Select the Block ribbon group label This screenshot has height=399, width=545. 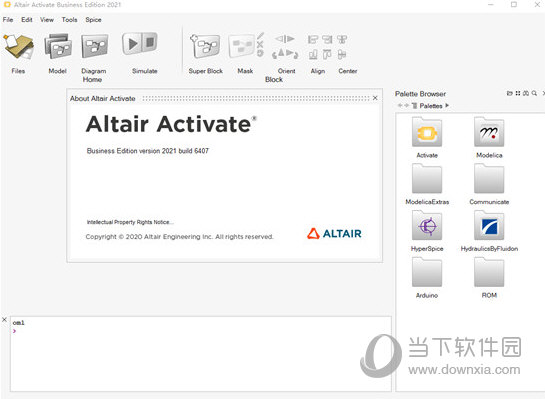274,80
